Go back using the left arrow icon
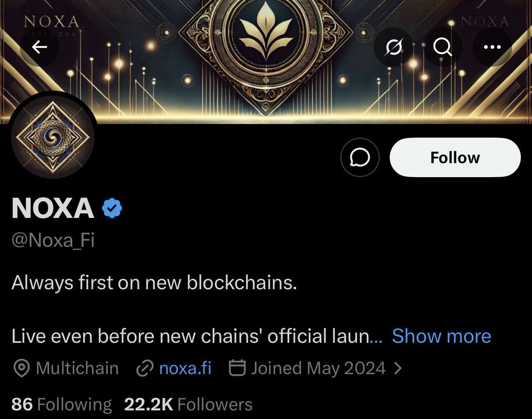The width and height of the screenshot is (532, 419). point(39,47)
